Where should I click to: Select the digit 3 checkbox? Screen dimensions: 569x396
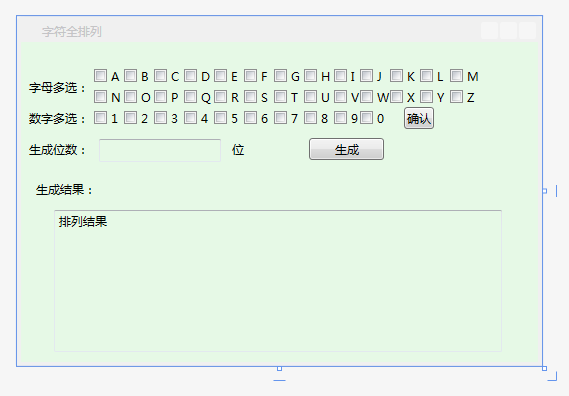click(160, 118)
